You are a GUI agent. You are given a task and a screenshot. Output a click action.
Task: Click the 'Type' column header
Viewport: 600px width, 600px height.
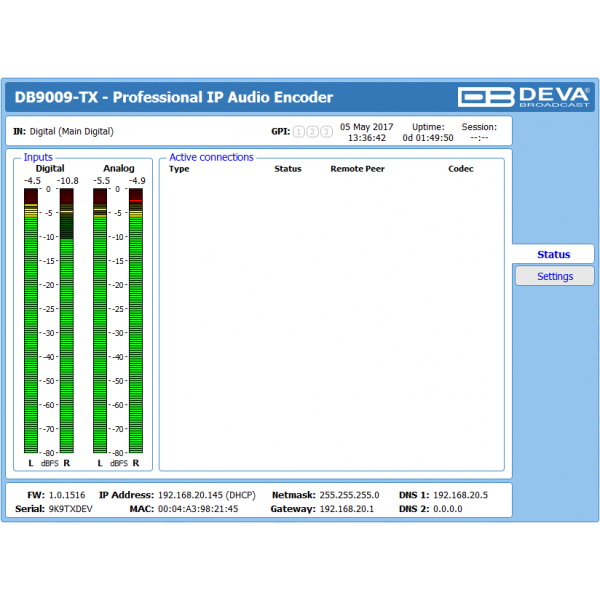click(179, 169)
